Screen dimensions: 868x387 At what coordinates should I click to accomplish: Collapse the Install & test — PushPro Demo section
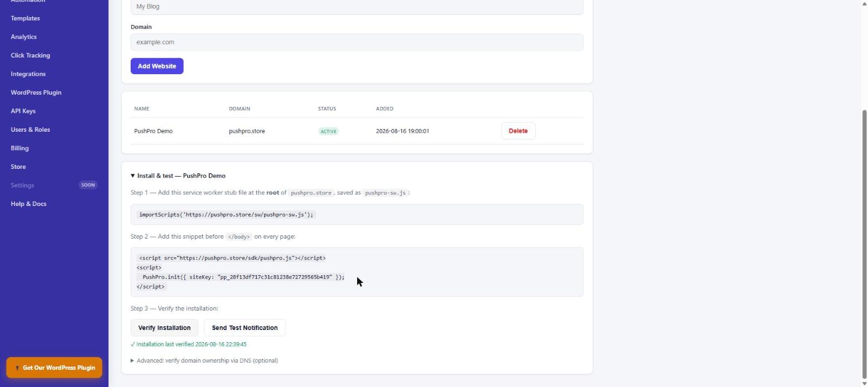click(178, 176)
